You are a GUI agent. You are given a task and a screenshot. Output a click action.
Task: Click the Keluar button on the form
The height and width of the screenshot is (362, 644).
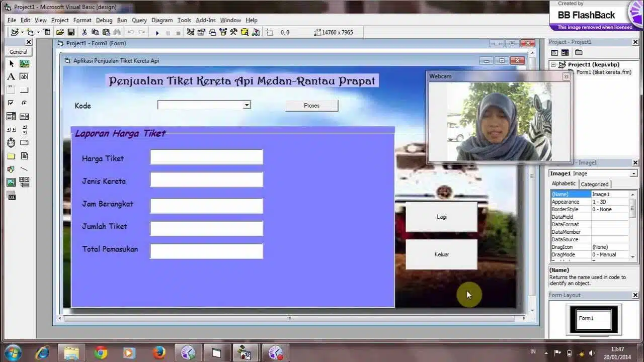tap(441, 254)
